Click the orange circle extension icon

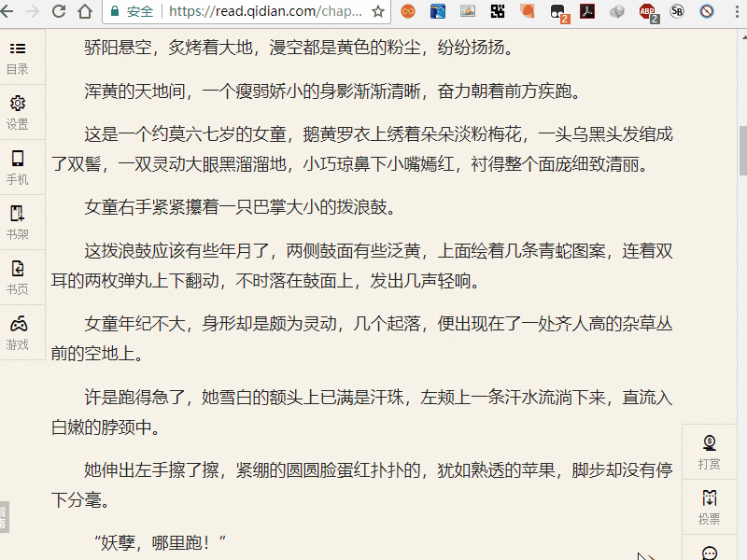pos(528,11)
